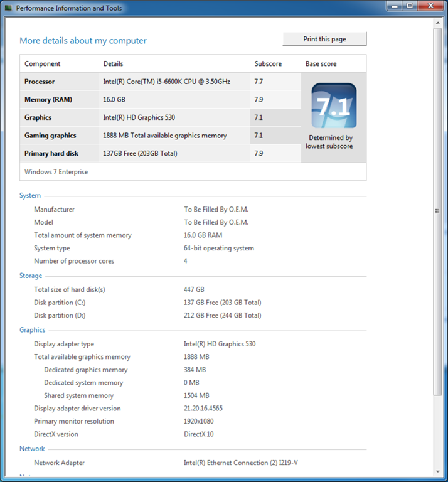Click the 447 GB total hard disk value

tap(194, 289)
